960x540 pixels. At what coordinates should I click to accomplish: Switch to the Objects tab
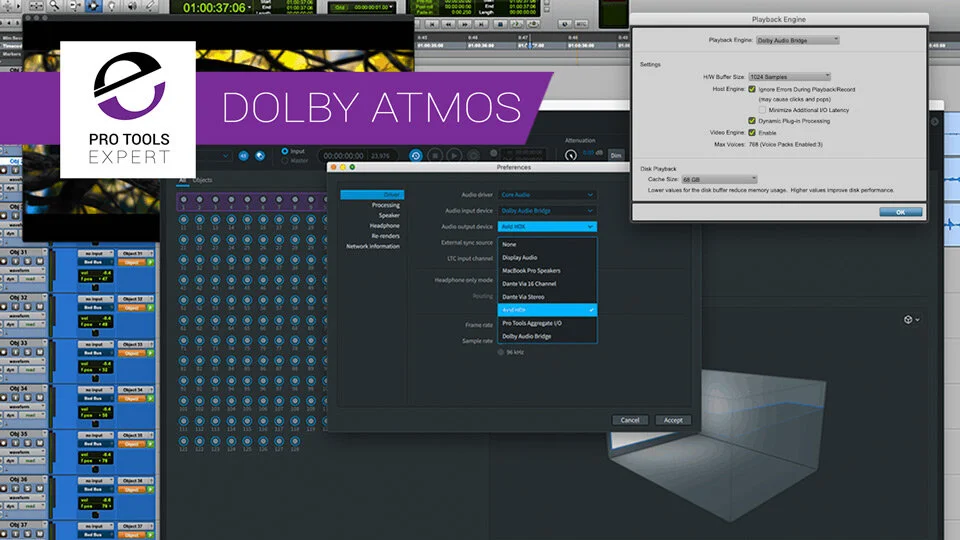point(203,180)
